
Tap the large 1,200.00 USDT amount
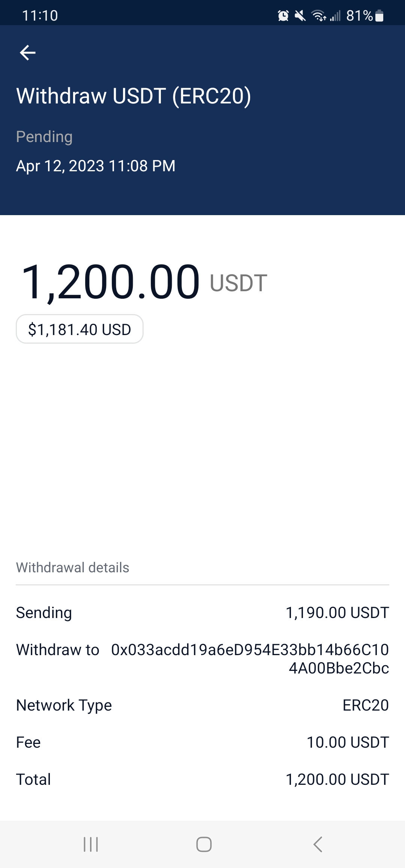tap(144, 282)
